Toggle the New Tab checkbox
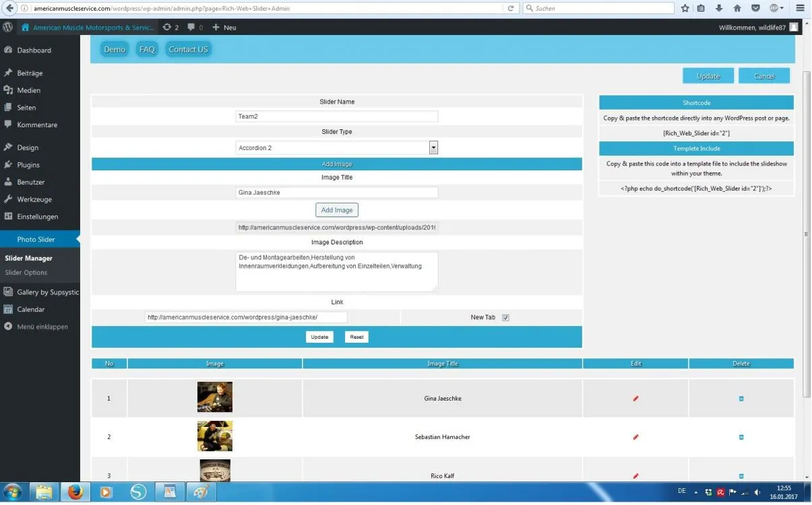 pyautogui.click(x=505, y=318)
